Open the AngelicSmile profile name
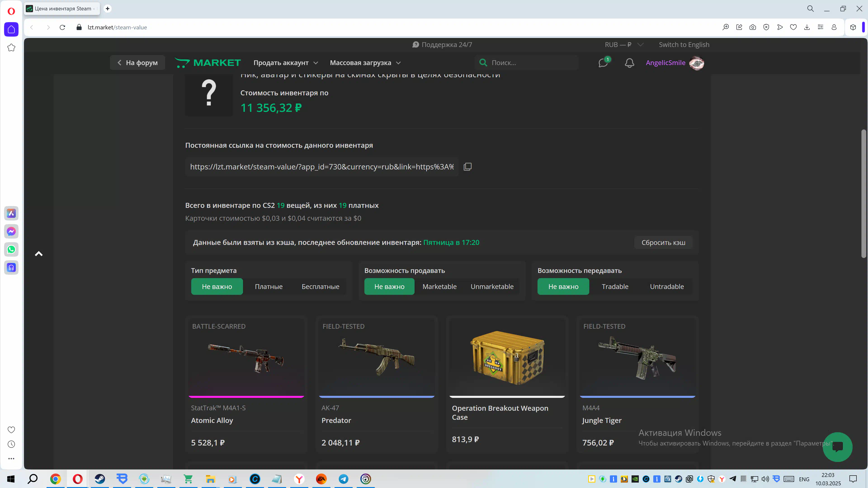Screen dimensions: 868x488 (x=665, y=63)
